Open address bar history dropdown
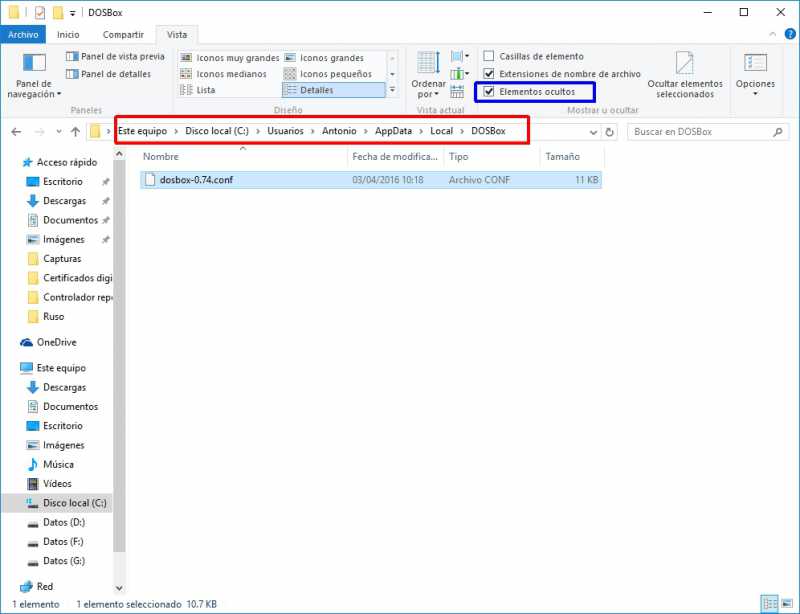This screenshot has width=800, height=614. pos(593,132)
